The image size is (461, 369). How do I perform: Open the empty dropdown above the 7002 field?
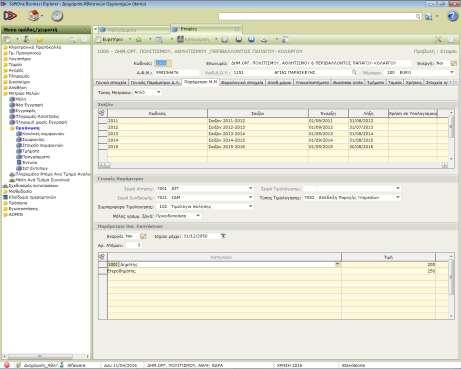point(397,188)
